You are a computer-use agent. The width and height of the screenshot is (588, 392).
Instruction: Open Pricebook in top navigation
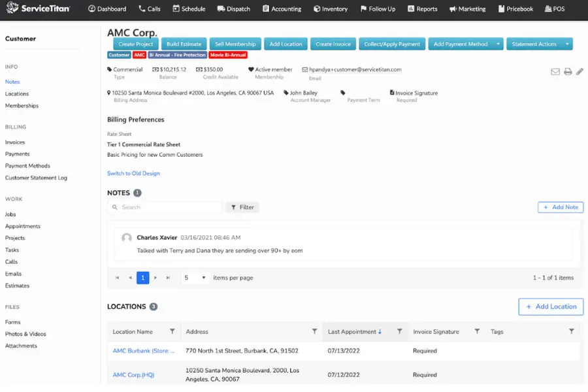pyautogui.click(x=515, y=8)
